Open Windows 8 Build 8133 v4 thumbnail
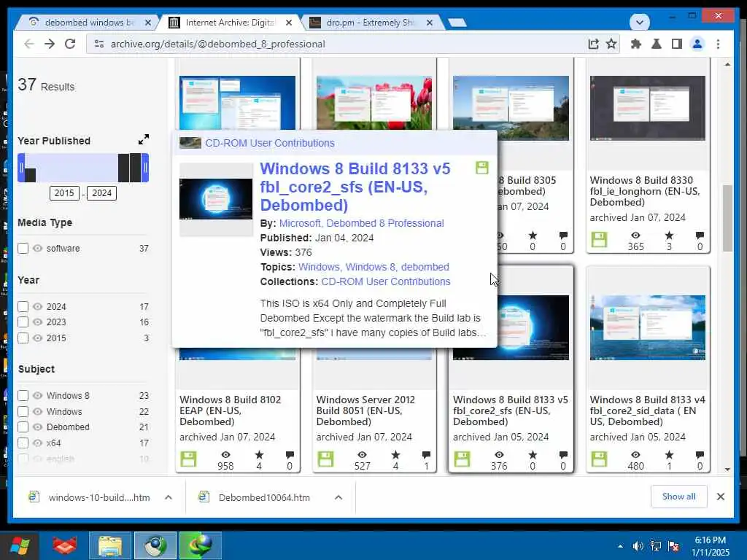747x560 pixels. pos(648,327)
